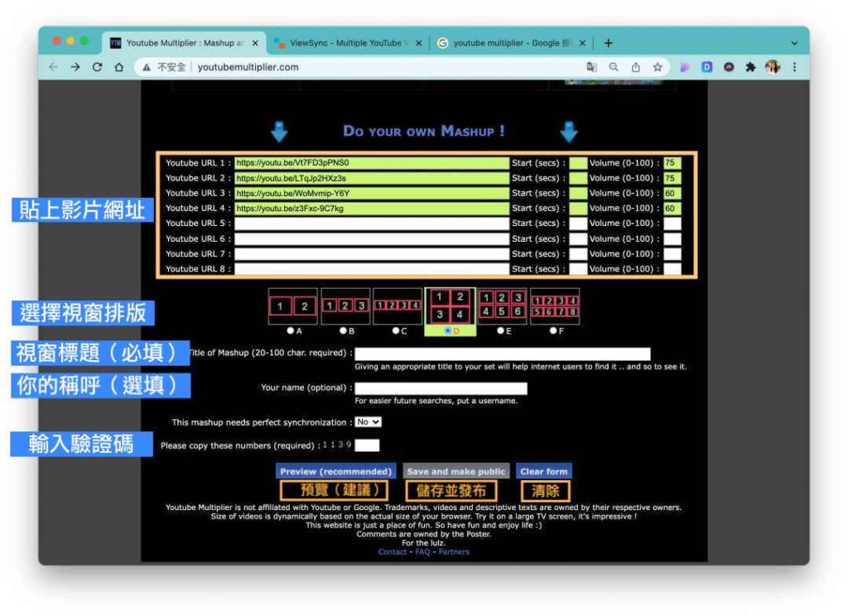Bookmark this page with the star icon
This screenshot has height=616, width=848.
[x=658, y=67]
